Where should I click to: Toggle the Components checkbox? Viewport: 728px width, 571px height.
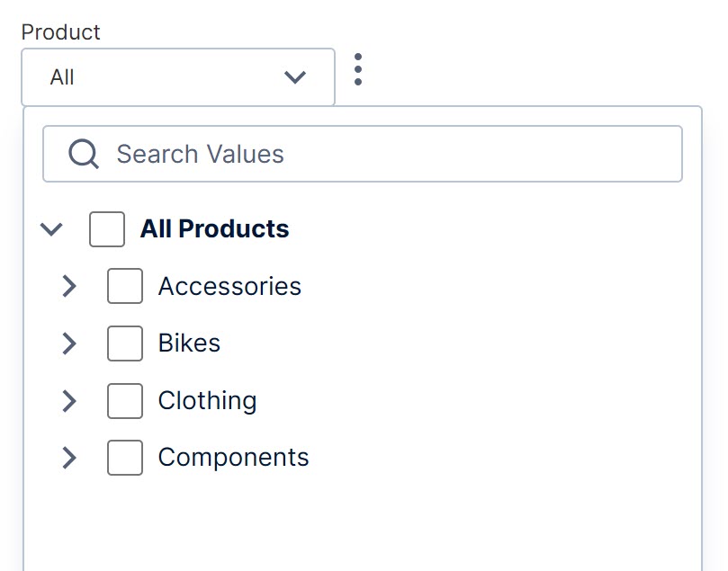[125, 458]
